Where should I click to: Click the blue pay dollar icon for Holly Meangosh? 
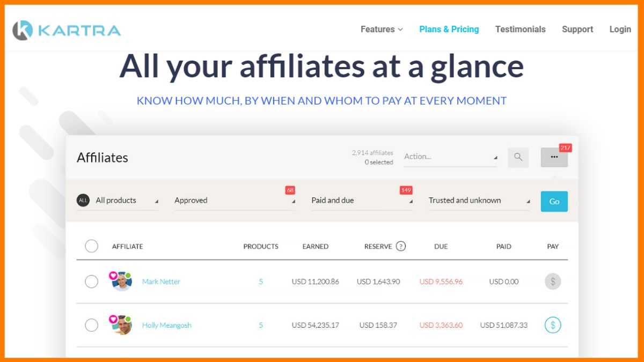(553, 325)
